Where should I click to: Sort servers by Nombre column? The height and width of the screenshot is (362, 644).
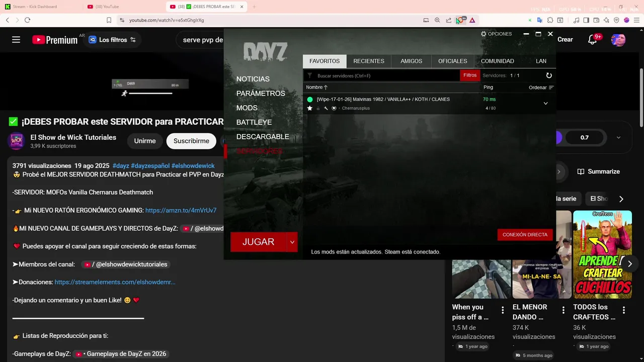pos(317,87)
